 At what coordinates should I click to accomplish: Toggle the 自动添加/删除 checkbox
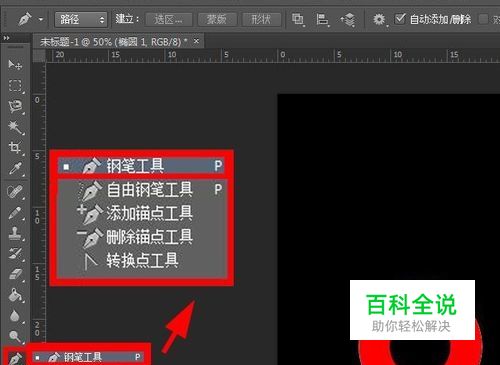pos(400,19)
